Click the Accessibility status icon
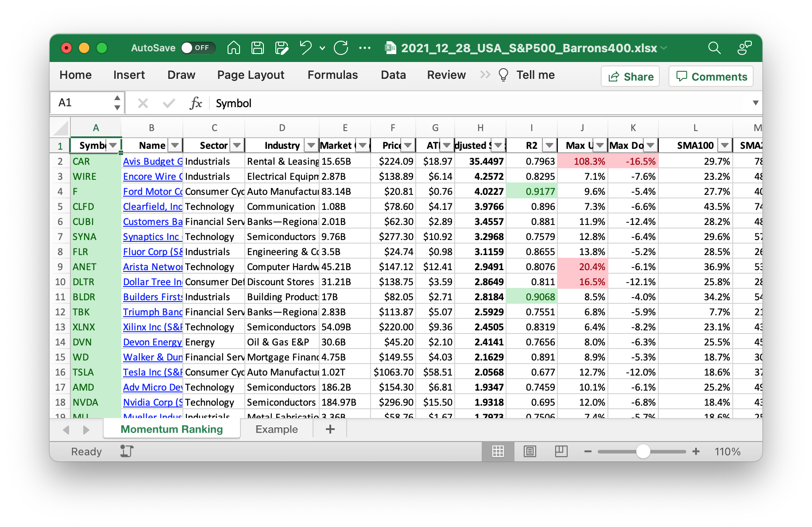Image resolution: width=812 pixels, height=527 pixels. 127,451
